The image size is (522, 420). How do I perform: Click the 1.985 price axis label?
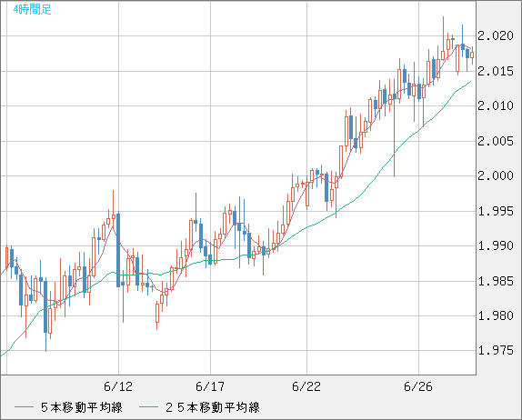[x=496, y=281]
